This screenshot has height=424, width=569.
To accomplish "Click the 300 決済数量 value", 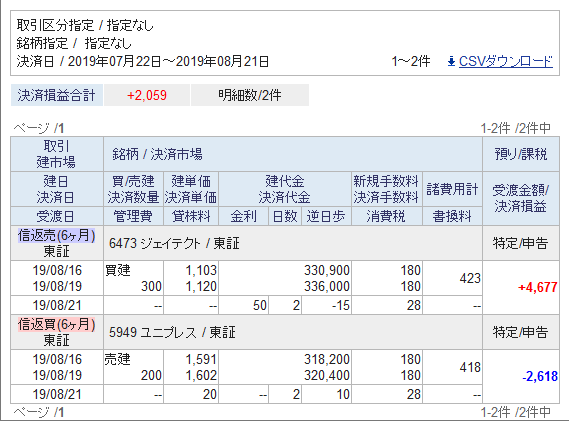I will 151,286.
